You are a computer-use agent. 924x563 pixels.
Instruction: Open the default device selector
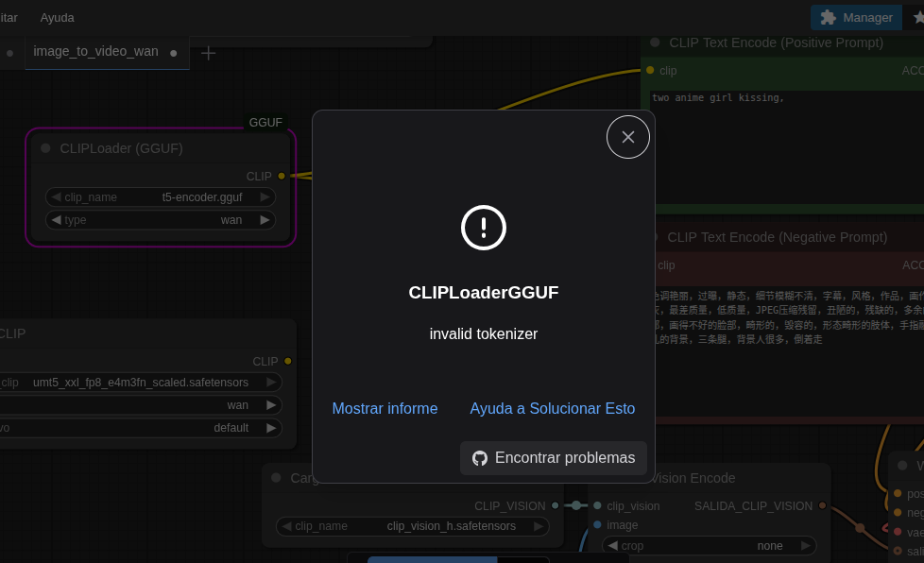point(140,428)
